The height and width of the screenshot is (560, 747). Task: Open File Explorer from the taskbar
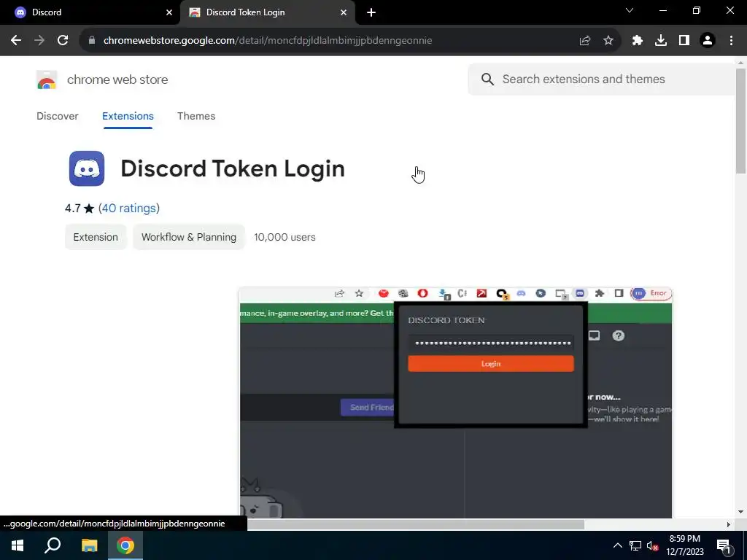click(x=89, y=545)
